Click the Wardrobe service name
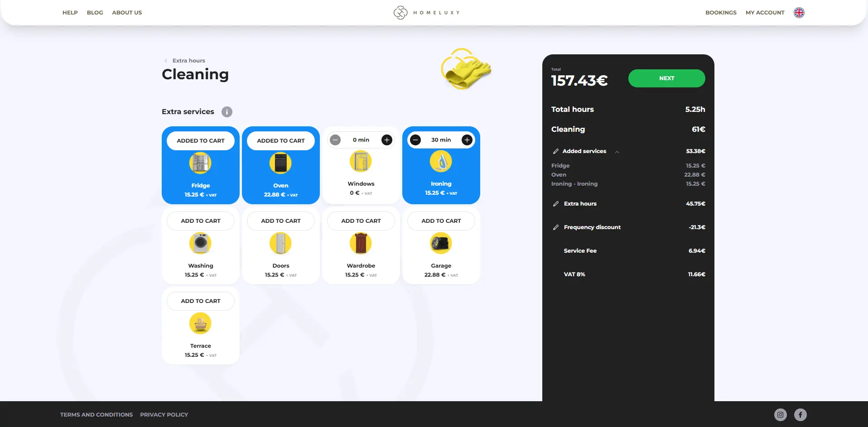This screenshot has width=868, height=427. [361, 266]
